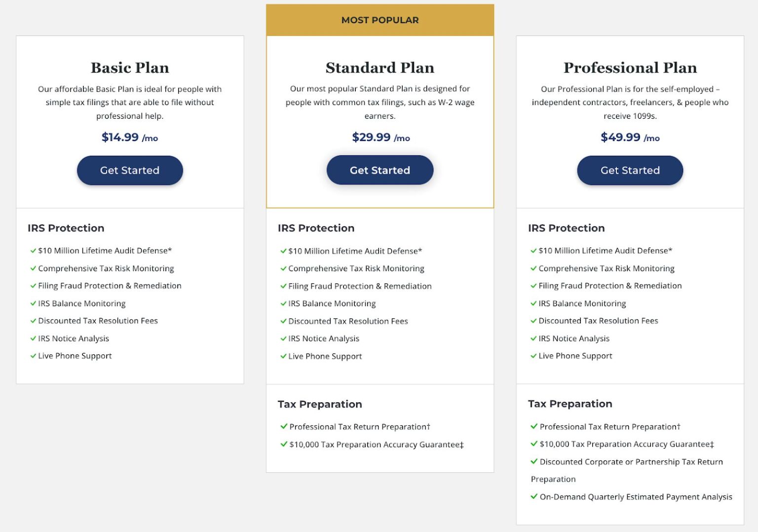The height and width of the screenshot is (532, 758).
Task: Click the checkmark next to Comprehensive Tax Risk Monitoring
Action: [33, 268]
